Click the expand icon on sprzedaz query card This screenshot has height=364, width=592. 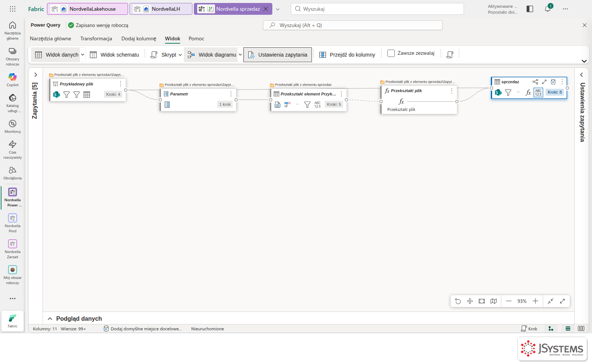544,82
